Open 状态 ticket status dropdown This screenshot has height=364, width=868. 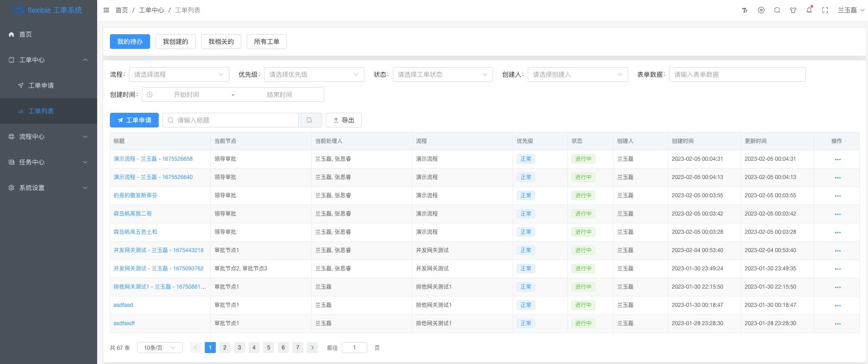click(x=442, y=74)
